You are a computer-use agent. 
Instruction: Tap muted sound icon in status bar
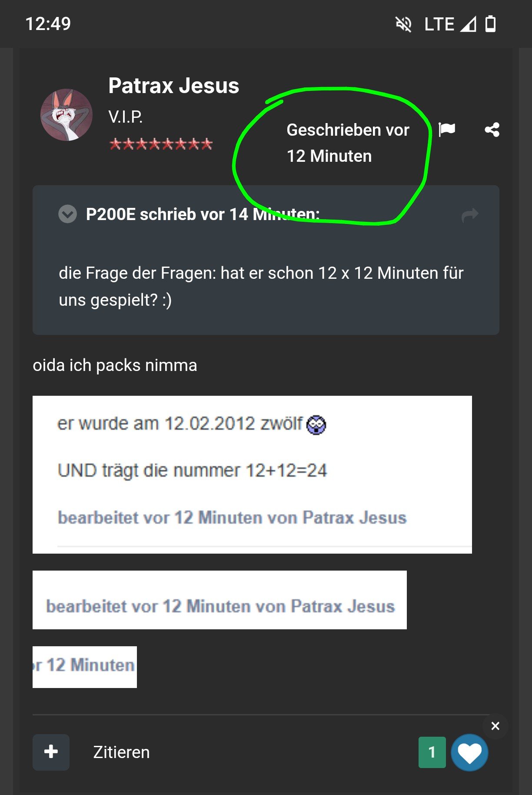pos(403,24)
